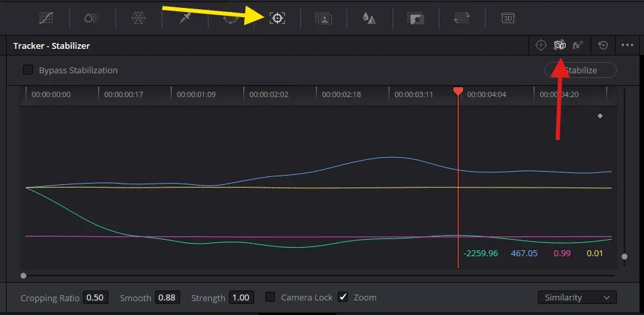Click the horizontal scroll slider handle

pyautogui.click(x=23, y=275)
